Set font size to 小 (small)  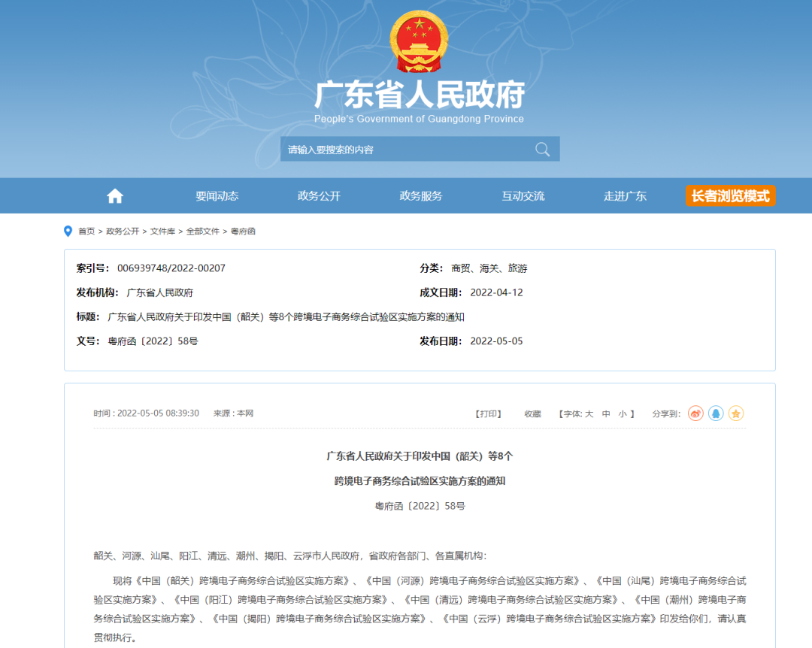pyautogui.click(x=623, y=413)
